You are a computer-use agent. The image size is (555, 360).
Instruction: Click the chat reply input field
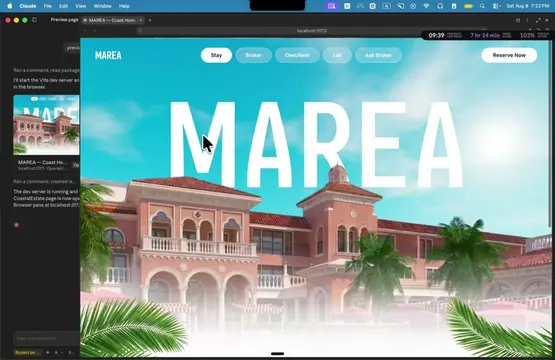click(x=47, y=338)
